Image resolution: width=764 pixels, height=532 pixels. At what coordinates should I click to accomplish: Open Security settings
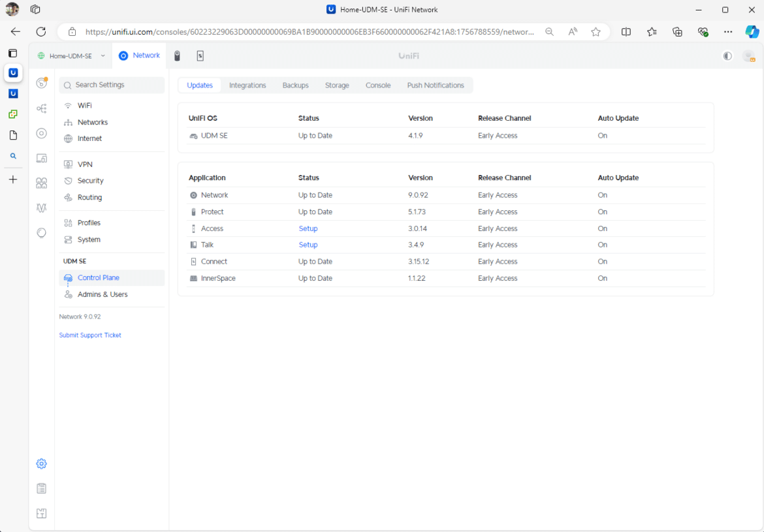point(112,181)
